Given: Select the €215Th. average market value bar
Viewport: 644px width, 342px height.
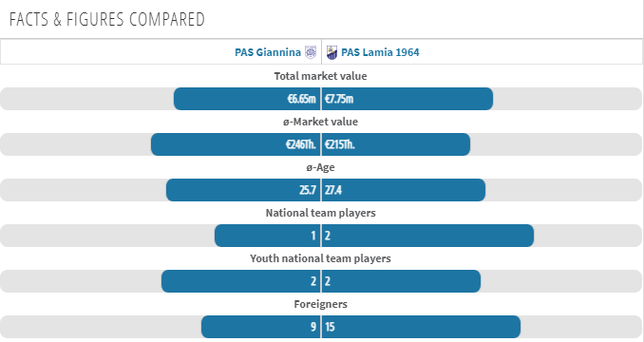Looking at the screenshot, I should tap(396, 144).
